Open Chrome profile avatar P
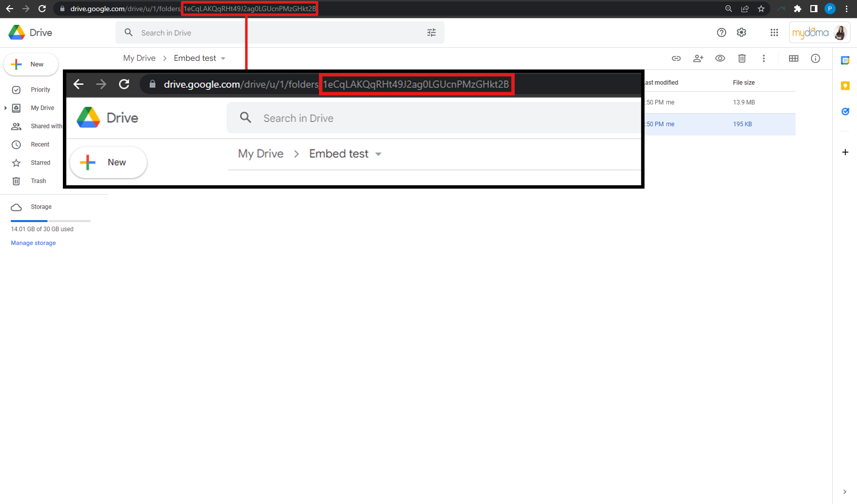The height and width of the screenshot is (504, 857). [830, 9]
